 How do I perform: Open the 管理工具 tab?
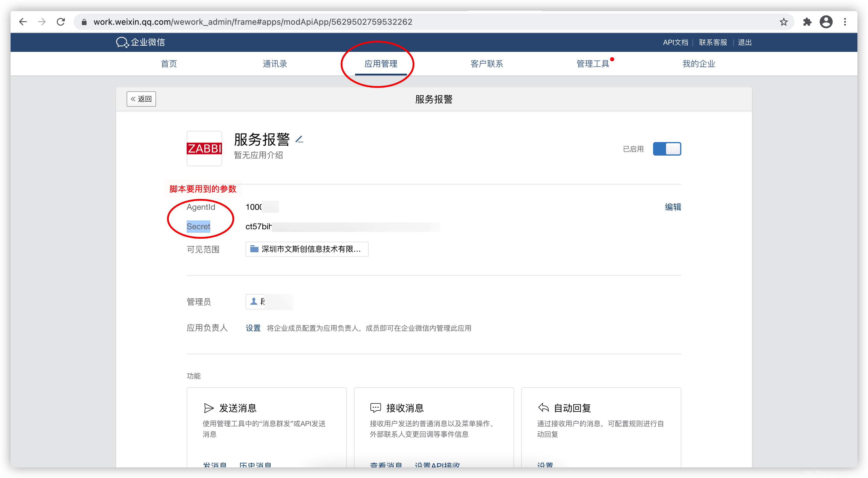coord(593,64)
